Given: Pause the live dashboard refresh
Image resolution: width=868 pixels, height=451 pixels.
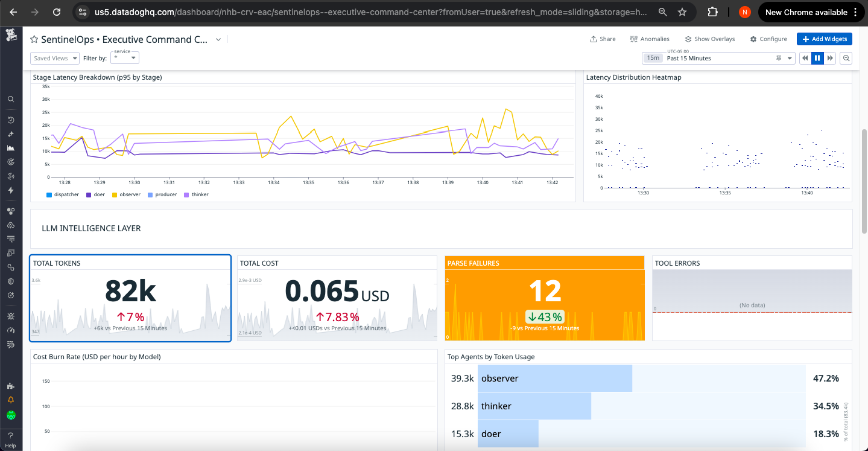Looking at the screenshot, I should point(817,58).
